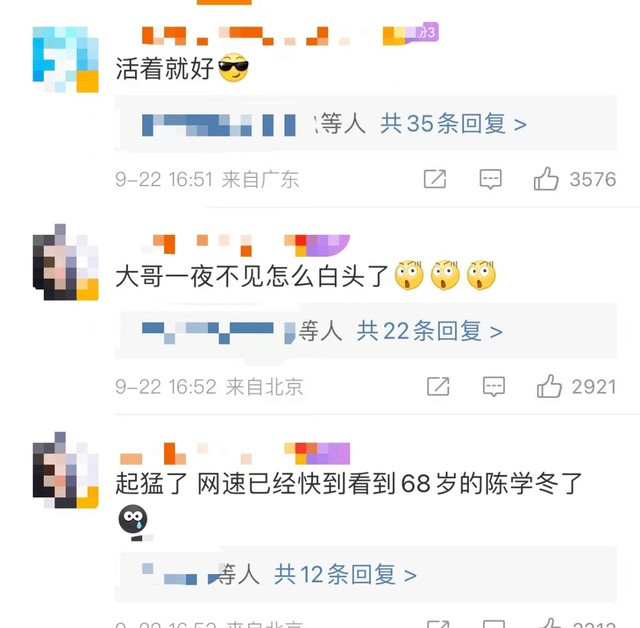Viewport: 640px width, 628px height.
Task: Tap the comment text 大哥一夜不见怎么白头了
Action: pos(252,276)
